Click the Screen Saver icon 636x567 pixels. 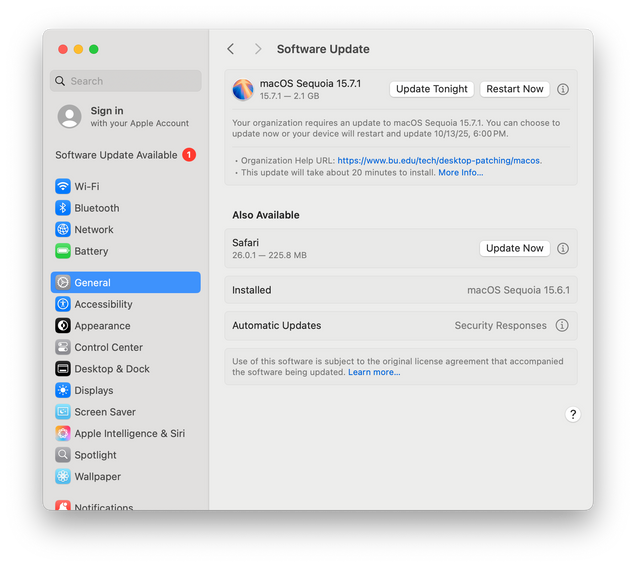pos(63,412)
